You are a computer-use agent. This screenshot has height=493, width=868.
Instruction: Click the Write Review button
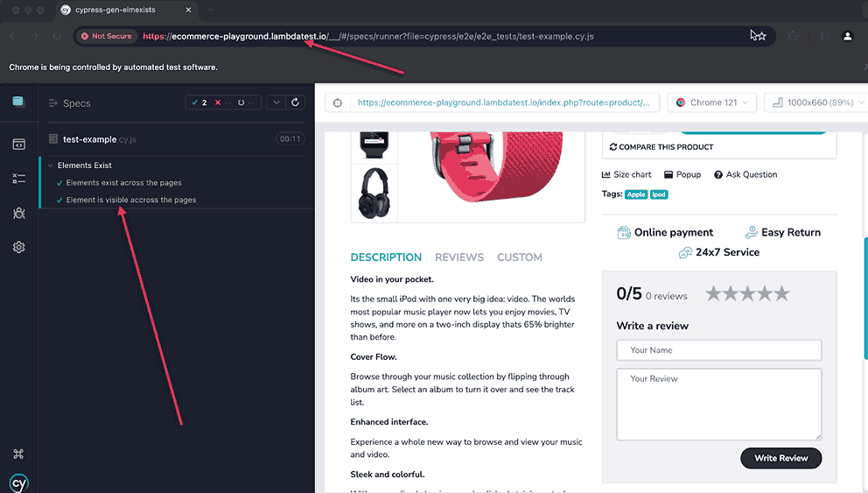[781, 458]
